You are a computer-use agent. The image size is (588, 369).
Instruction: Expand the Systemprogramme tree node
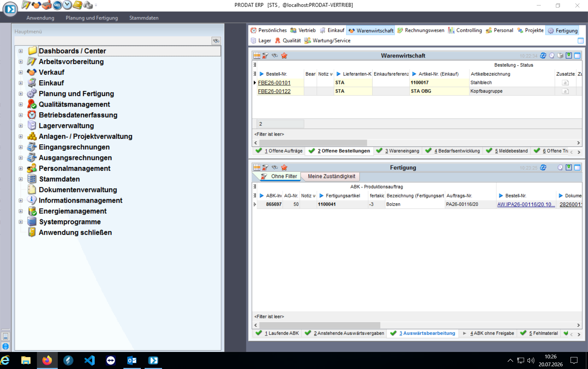click(x=21, y=222)
